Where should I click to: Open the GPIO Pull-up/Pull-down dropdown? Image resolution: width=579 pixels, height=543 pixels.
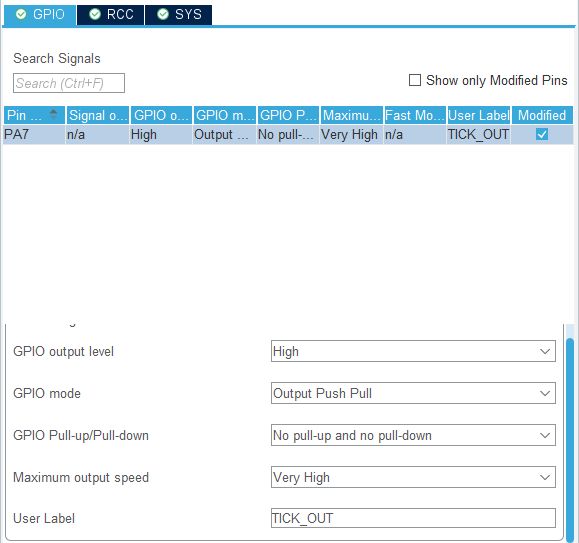[x=413, y=435]
